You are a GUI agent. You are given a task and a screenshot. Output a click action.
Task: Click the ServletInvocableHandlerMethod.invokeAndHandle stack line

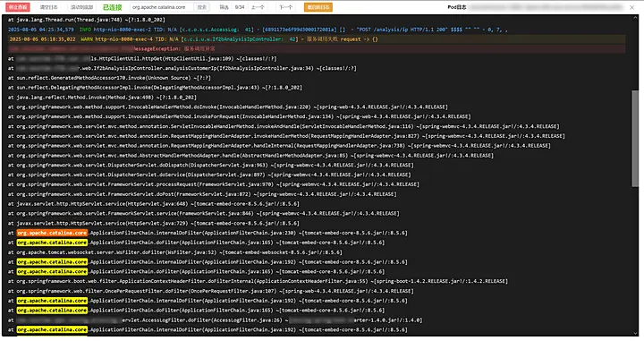(284, 126)
